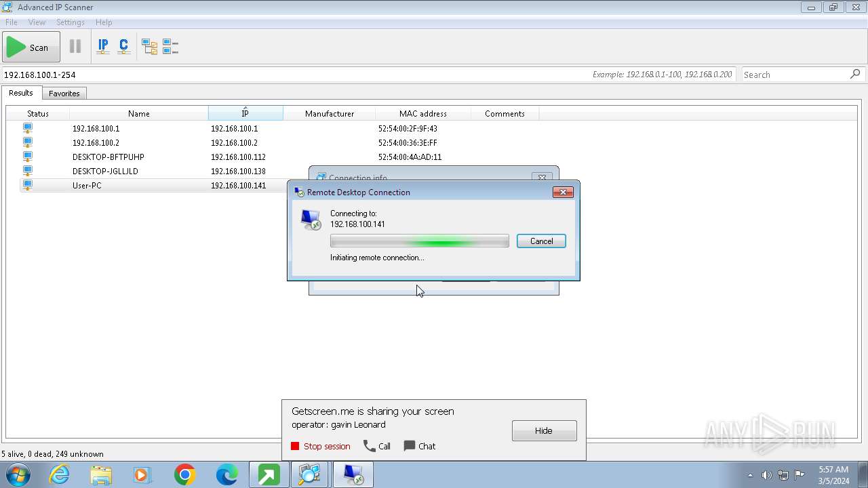Image resolution: width=868 pixels, height=488 pixels.
Task: Sort by IP column header
Action: pos(245,113)
